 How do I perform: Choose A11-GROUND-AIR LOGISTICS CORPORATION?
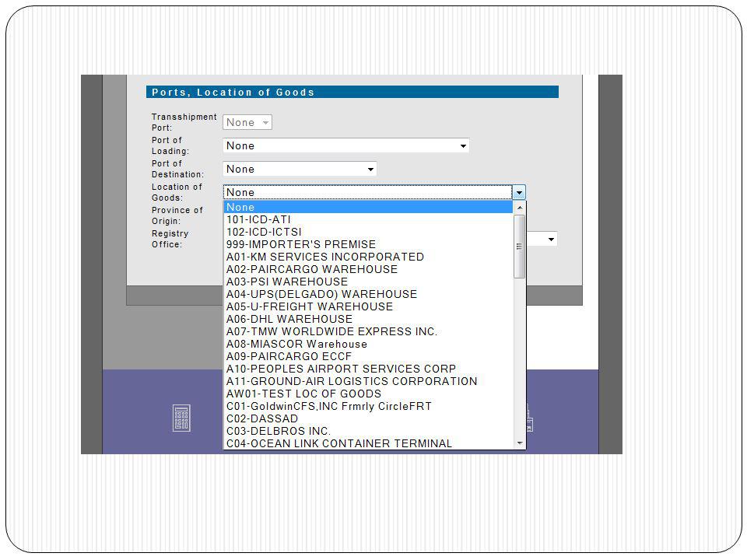coord(368,381)
